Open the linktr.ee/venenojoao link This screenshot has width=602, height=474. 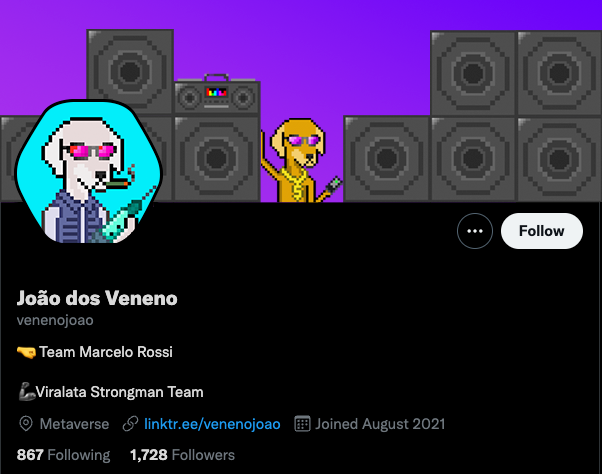click(x=212, y=424)
